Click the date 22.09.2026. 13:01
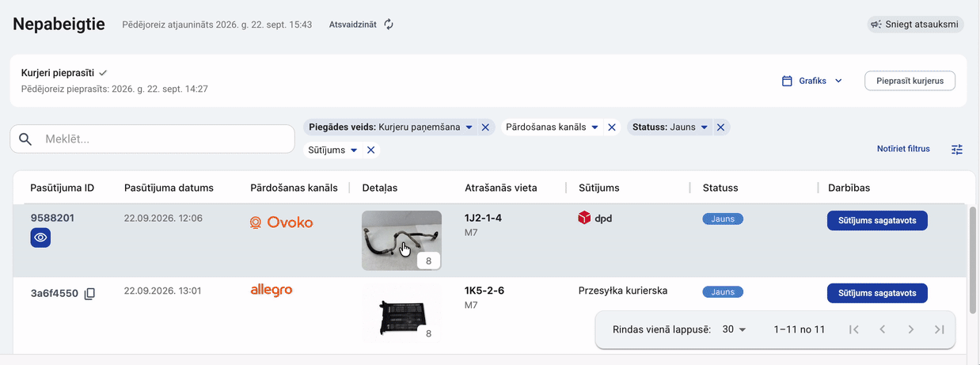980x365 pixels. tap(163, 291)
